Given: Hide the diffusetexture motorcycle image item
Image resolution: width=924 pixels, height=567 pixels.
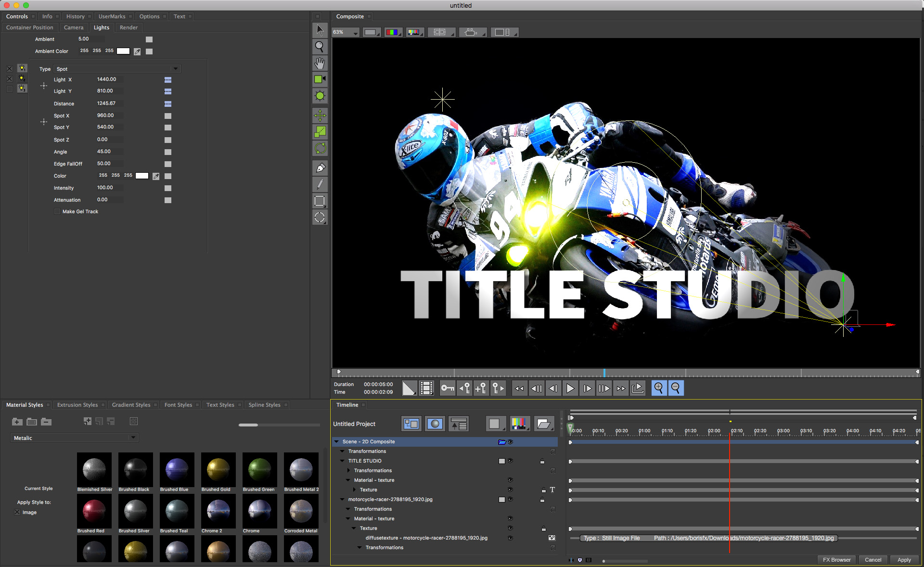Looking at the screenshot, I should point(510,538).
